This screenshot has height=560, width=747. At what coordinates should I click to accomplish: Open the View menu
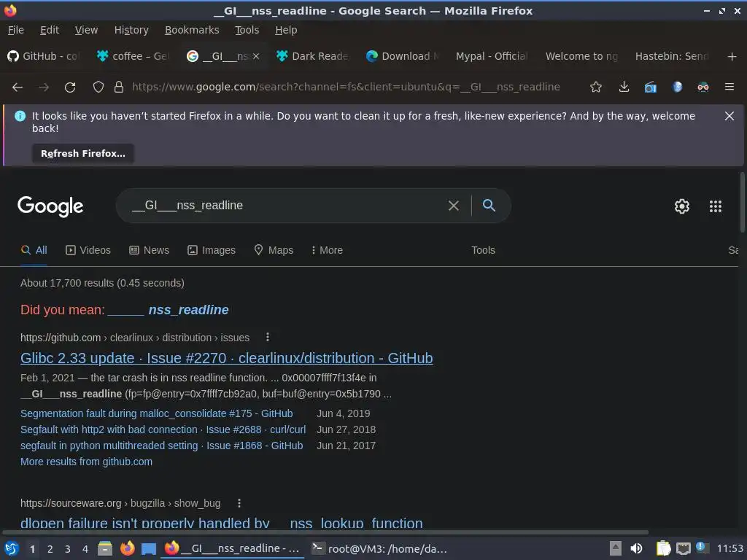(86, 30)
